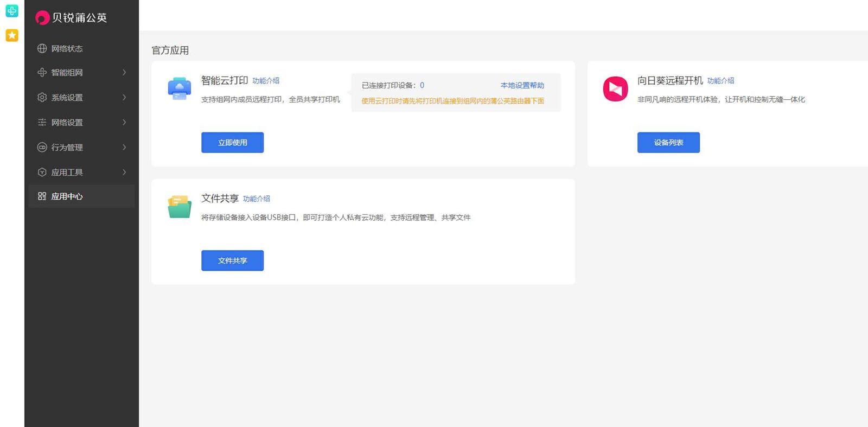Open the 应用工具 menu label
The width and height of the screenshot is (868, 427).
tap(67, 173)
